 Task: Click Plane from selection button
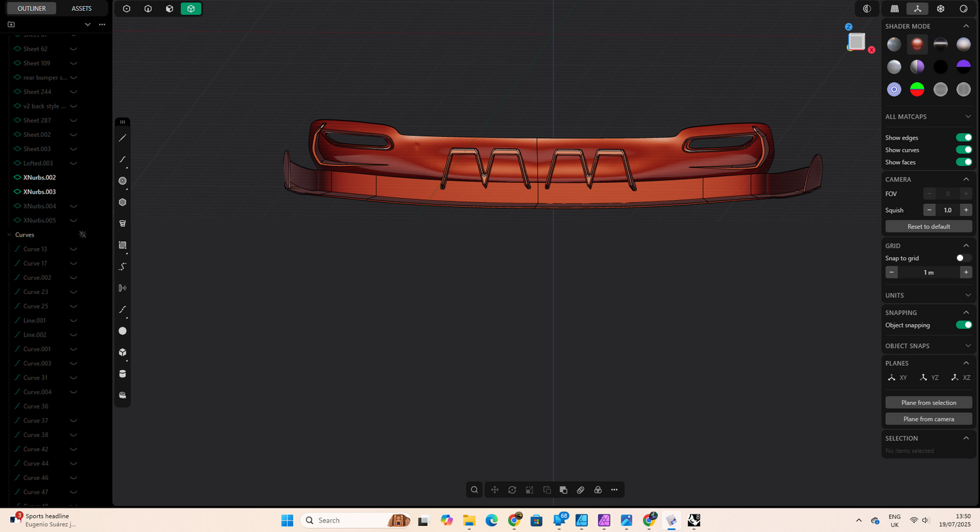pos(928,402)
